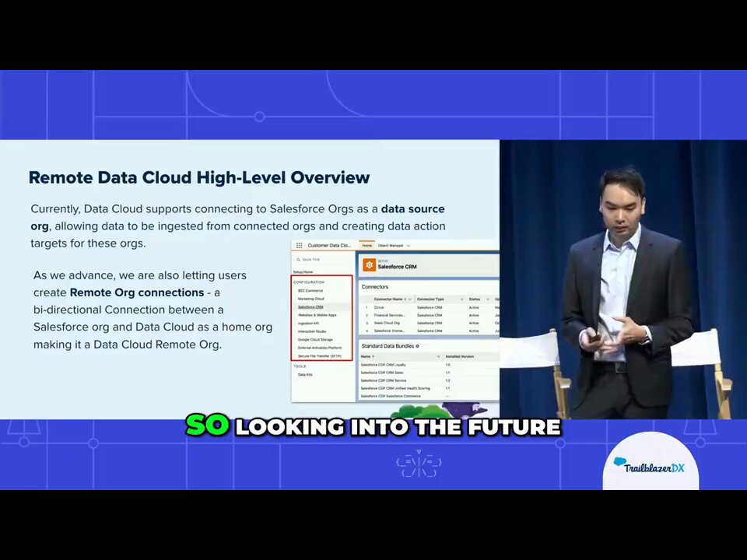This screenshot has height=560, width=747.
Task: Select Salesforce CRM in the sidebar
Action: (x=310, y=306)
